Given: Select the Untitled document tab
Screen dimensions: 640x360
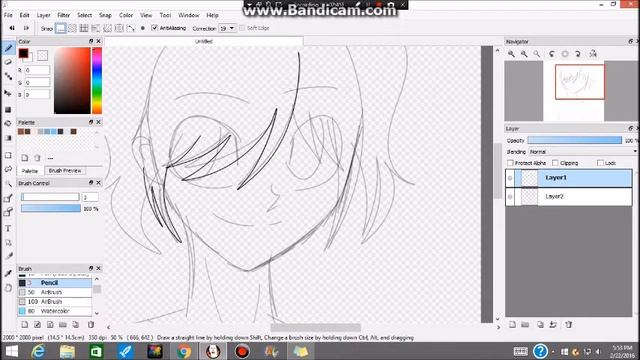Looking at the screenshot, I should click(204, 41).
